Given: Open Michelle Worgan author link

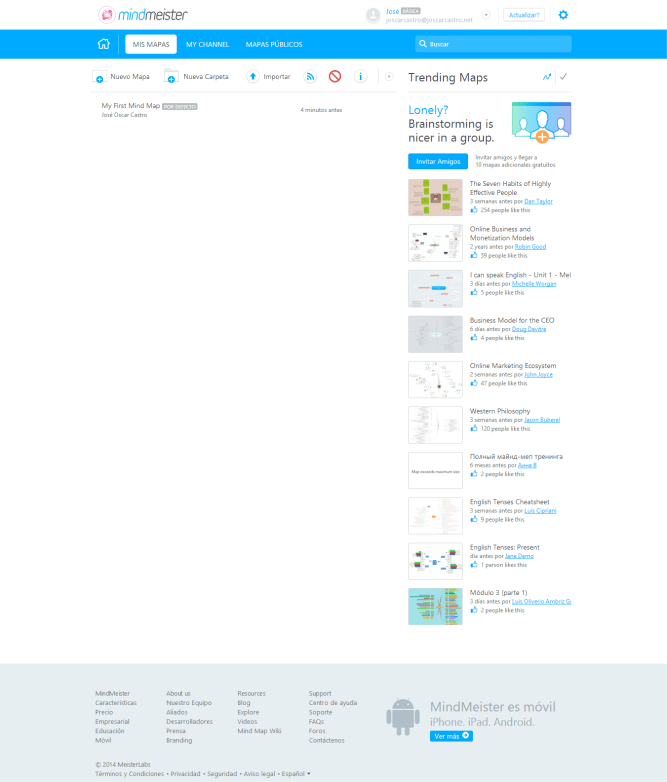Looking at the screenshot, I should tap(534, 284).
